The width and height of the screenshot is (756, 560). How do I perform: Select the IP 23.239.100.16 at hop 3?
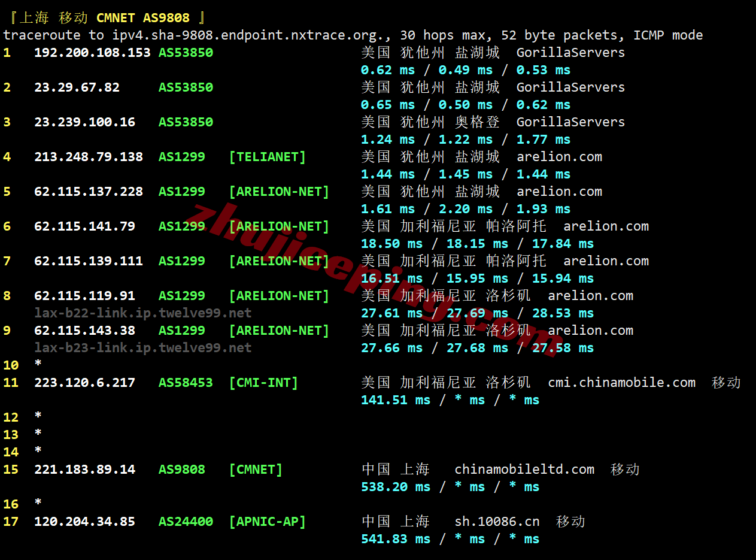point(84,122)
